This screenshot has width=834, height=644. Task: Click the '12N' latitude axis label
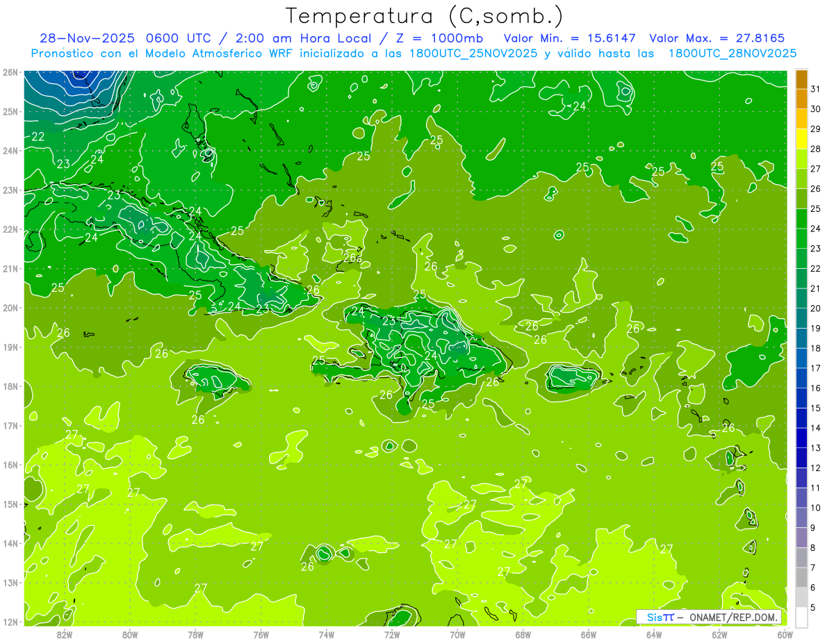click(x=10, y=622)
